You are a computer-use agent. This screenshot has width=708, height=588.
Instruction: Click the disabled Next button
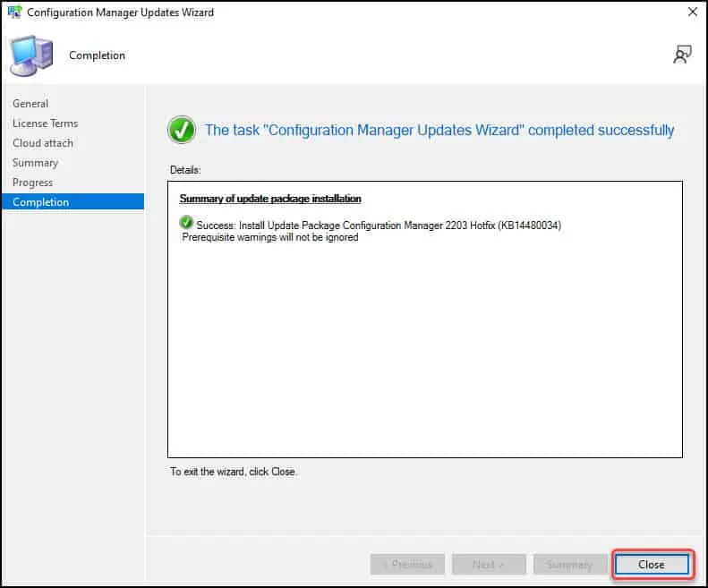489,564
